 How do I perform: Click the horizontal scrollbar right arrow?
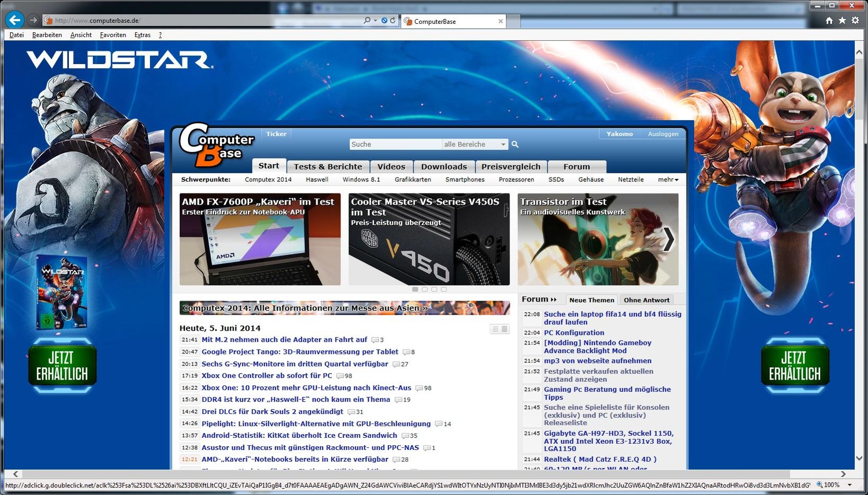(843, 474)
